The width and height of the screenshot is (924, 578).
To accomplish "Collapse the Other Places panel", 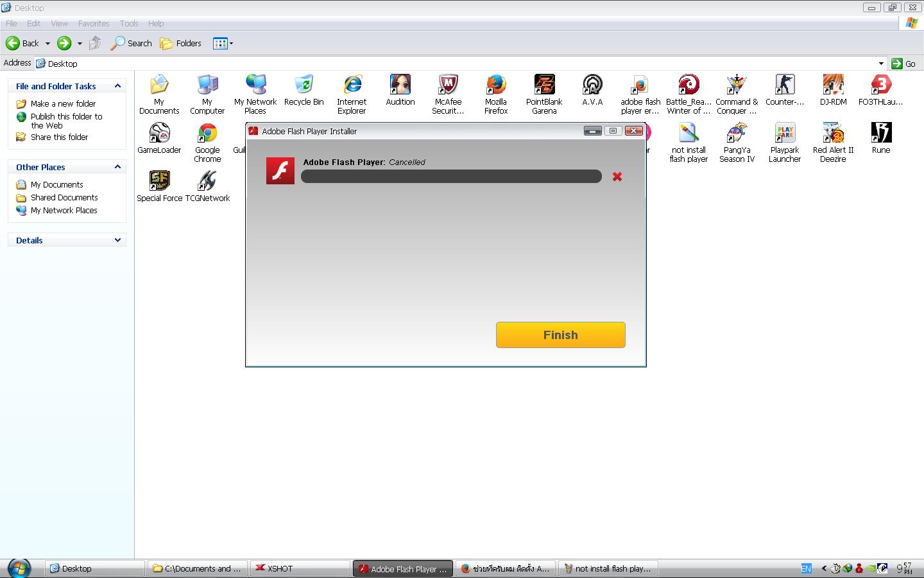I will pos(117,166).
